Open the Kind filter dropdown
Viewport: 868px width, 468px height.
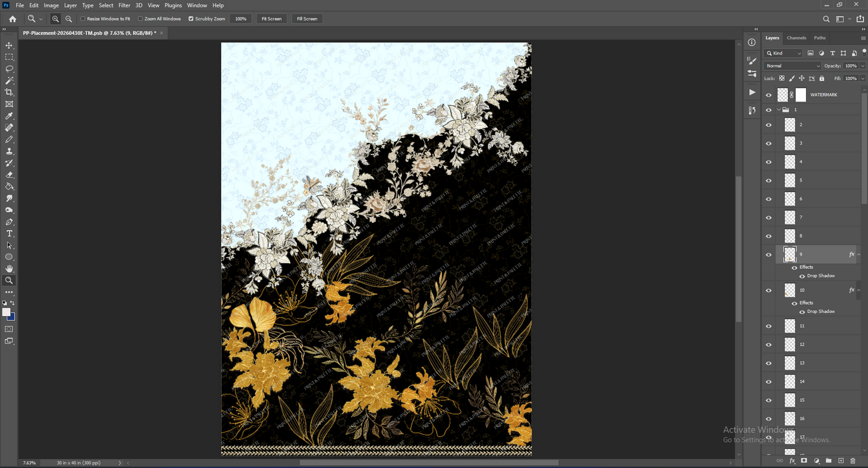tap(783, 53)
